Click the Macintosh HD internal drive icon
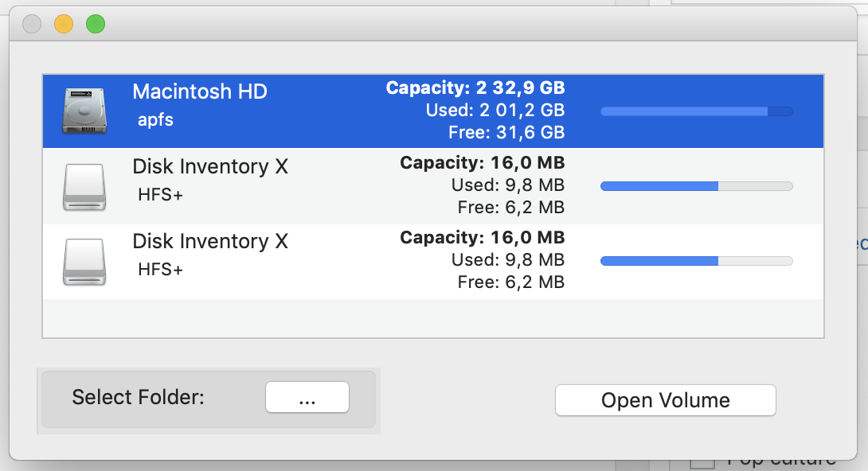 tap(84, 111)
